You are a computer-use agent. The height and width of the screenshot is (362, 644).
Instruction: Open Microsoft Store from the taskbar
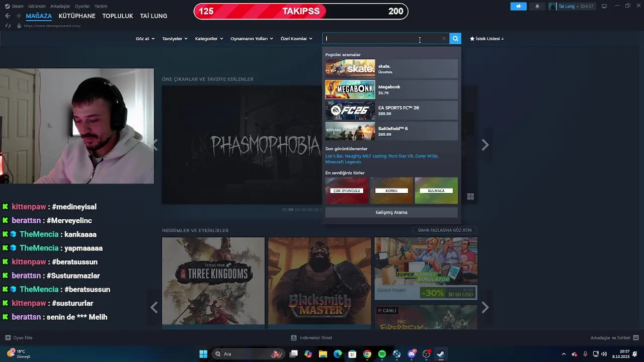coord(353,354)
